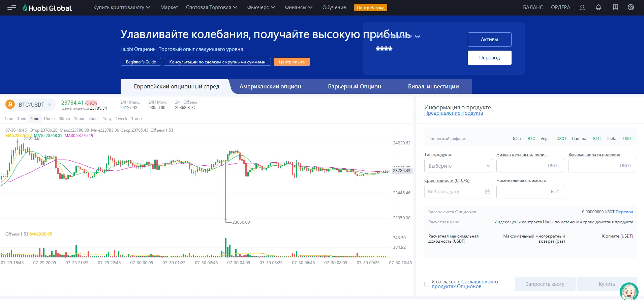Click 'Консультации по сделкам с крупными суммами'

(217, 62)
